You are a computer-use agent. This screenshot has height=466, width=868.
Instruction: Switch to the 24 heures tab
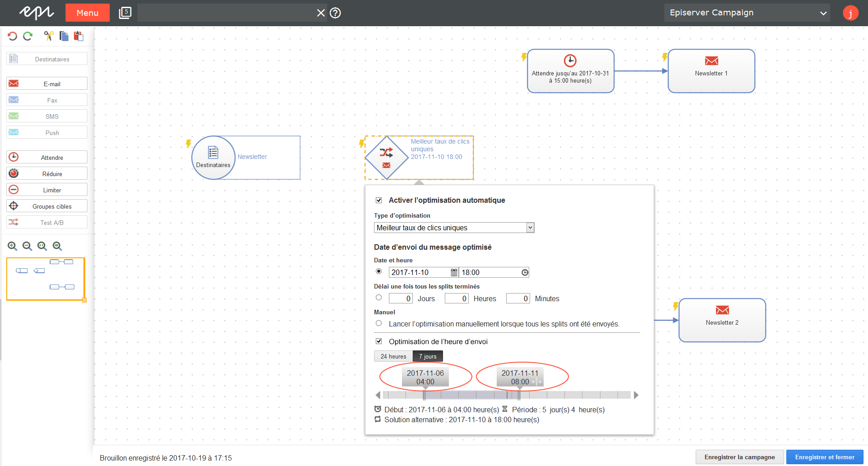[x=393, y=356]
